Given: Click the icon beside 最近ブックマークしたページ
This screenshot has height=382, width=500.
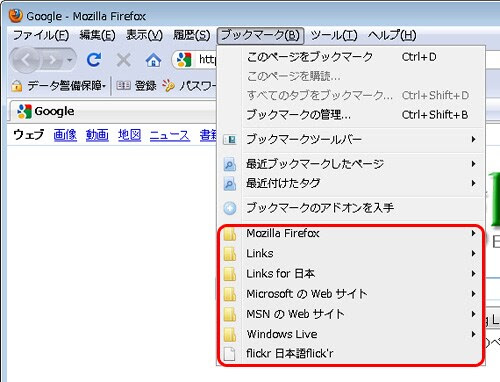Looking at the screenshot, I should (230, 164).
